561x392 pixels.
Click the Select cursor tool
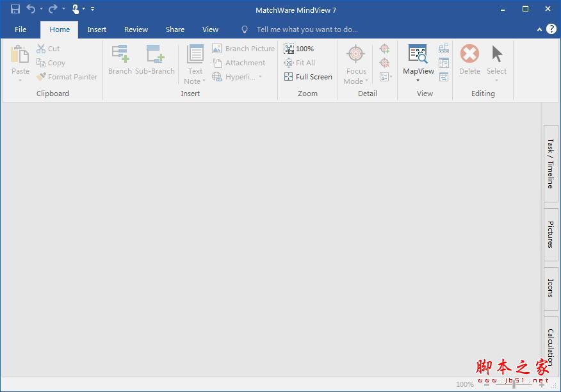coord(496,54)
